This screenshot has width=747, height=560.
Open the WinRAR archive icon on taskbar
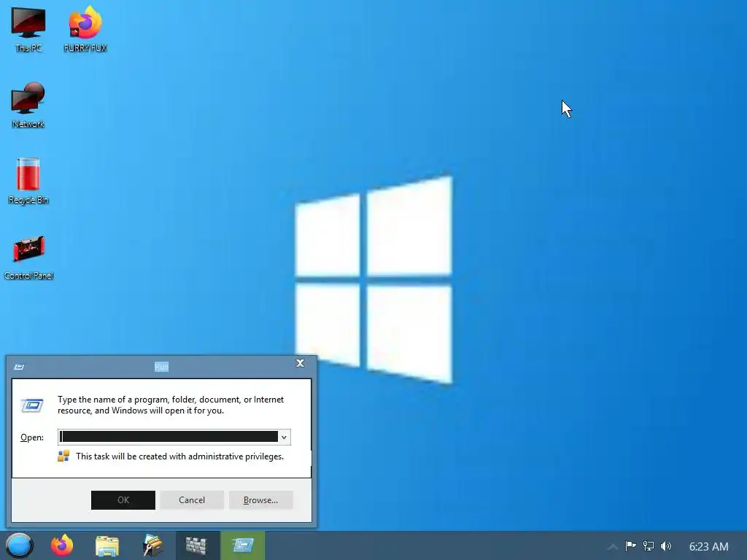152,545
